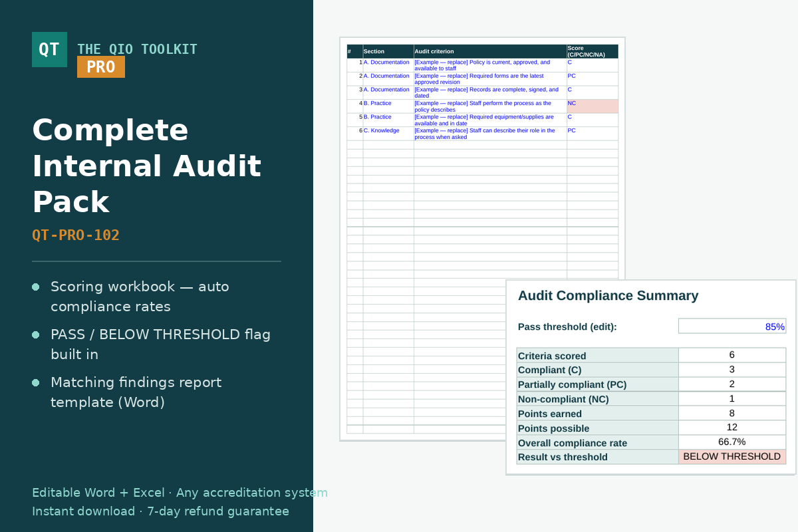798x532 pixels.
Task: Click the 'Result vs threshold' label
Action: [x=597, y=457]
